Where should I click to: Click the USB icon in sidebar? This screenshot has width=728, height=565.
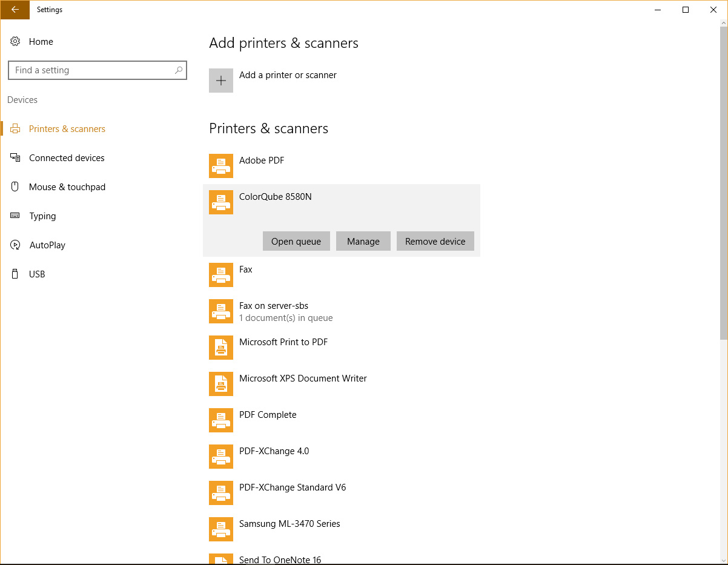coord(15,274)
